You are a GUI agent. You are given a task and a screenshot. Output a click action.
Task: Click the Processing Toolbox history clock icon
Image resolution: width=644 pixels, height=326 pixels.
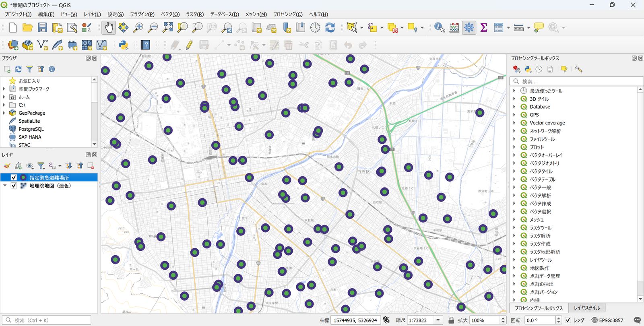pyautogui.click(x=539, y=69)
